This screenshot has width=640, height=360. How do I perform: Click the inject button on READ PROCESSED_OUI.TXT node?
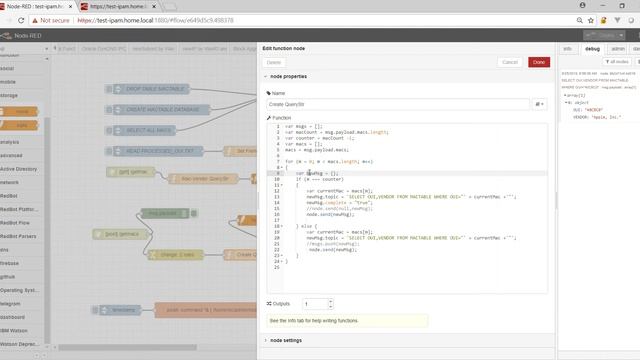109,151
